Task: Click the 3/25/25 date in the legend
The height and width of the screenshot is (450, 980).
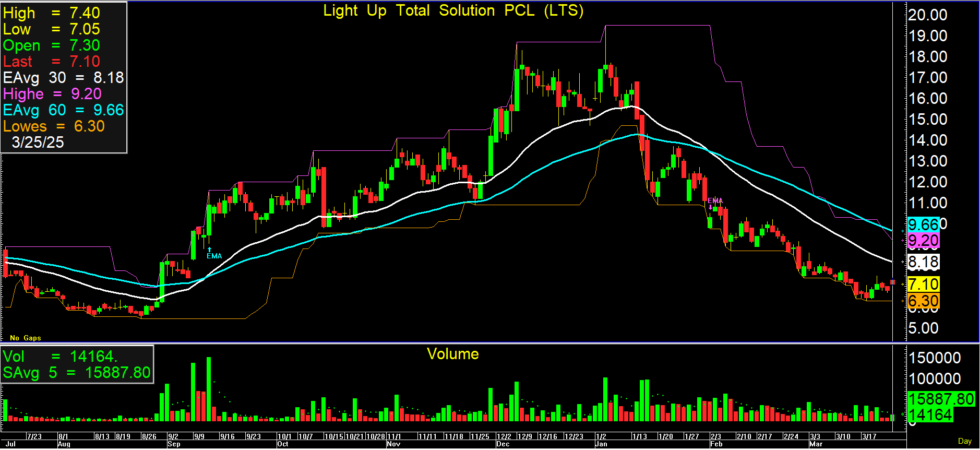Action: click(x=38, y=143)
